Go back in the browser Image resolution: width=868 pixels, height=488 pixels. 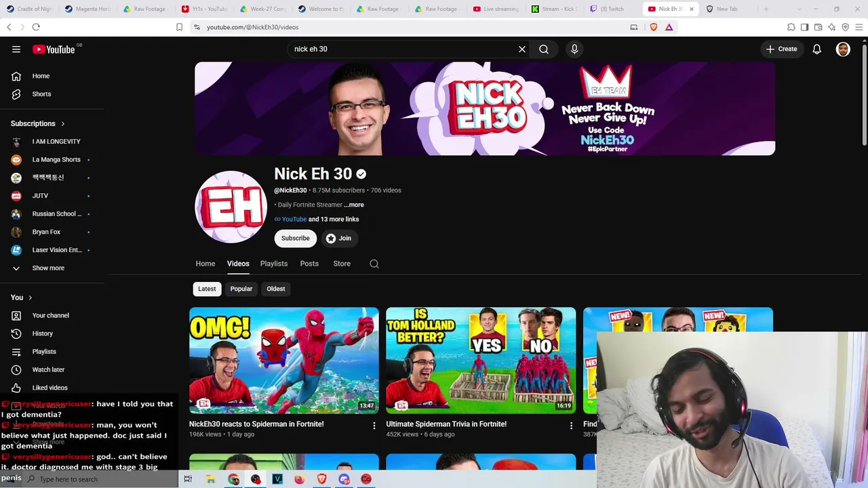[9, 27]
